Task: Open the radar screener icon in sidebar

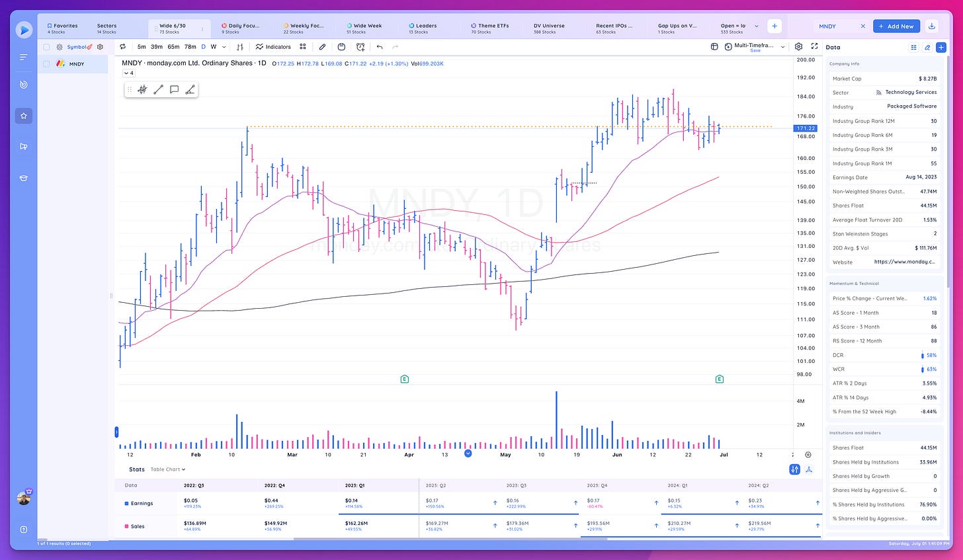Action: (24, 85)
